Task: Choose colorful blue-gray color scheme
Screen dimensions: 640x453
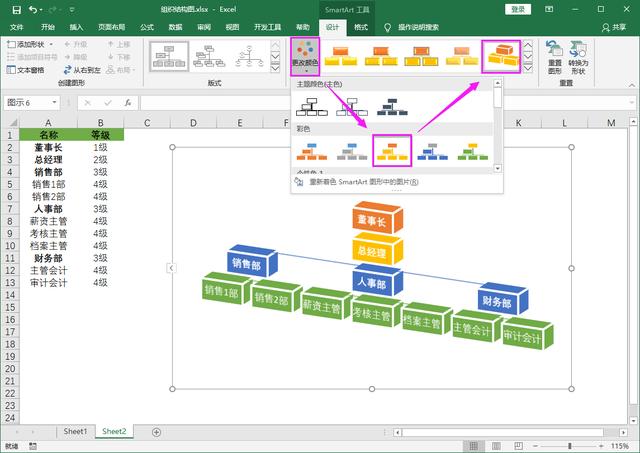Action: (x=433, y=151)
